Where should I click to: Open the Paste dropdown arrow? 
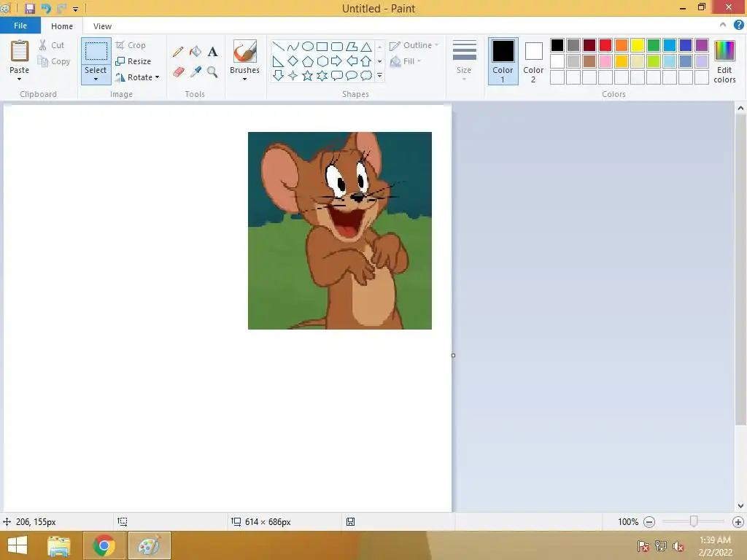[19, 79]
